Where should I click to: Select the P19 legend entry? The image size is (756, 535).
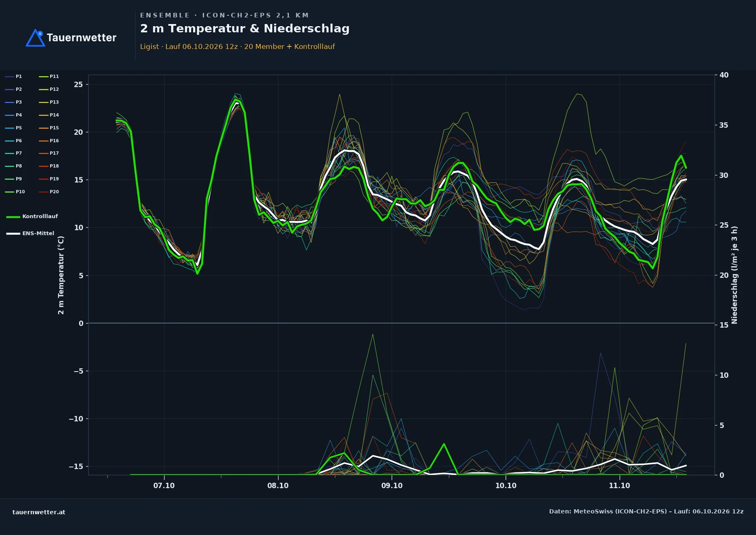(49, 179)
